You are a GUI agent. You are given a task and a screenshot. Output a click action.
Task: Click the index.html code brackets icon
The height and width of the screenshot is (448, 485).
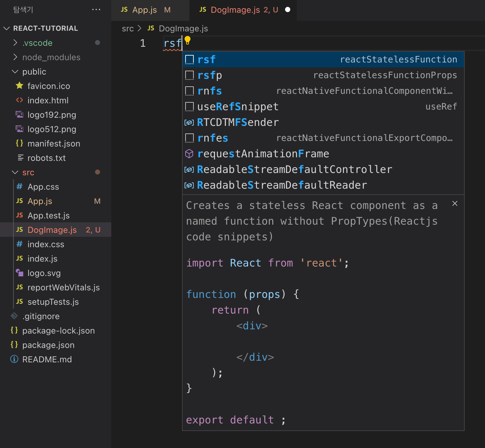tap(20, 100)
